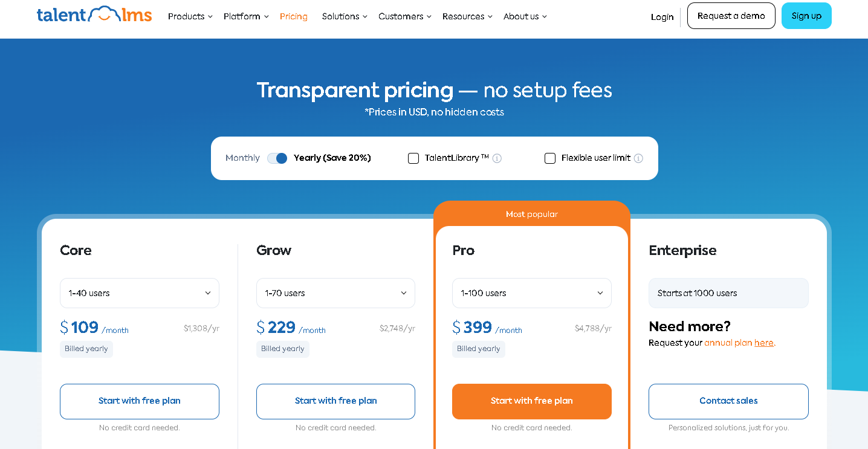Click Request a demo button
Screen dimensions: 868x449
731,16
